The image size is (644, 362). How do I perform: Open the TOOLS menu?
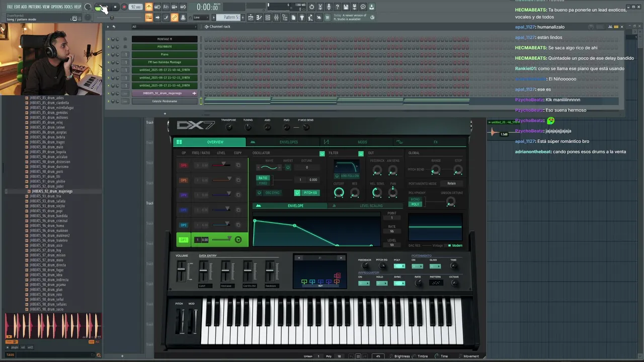coord(68,7)
